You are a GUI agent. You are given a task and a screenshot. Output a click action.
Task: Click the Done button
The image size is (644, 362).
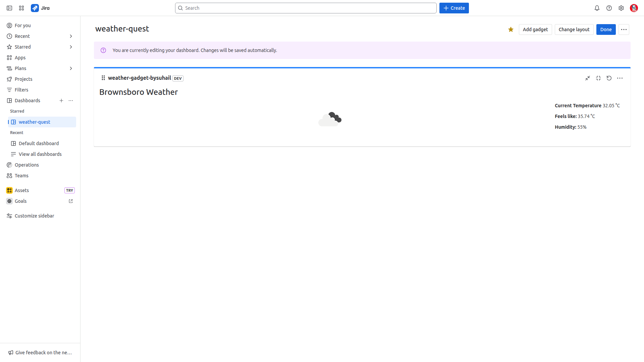pyautogui.click(x=606, y=29)
